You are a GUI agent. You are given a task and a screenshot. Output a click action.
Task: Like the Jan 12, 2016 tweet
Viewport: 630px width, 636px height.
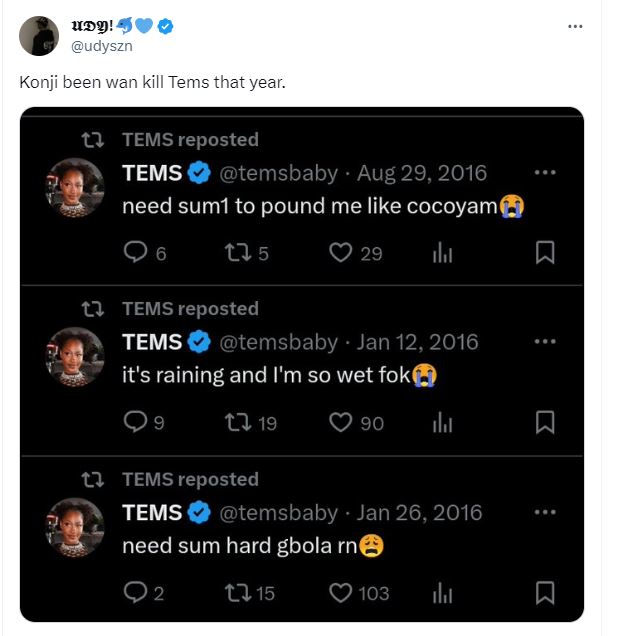(341, 423)
